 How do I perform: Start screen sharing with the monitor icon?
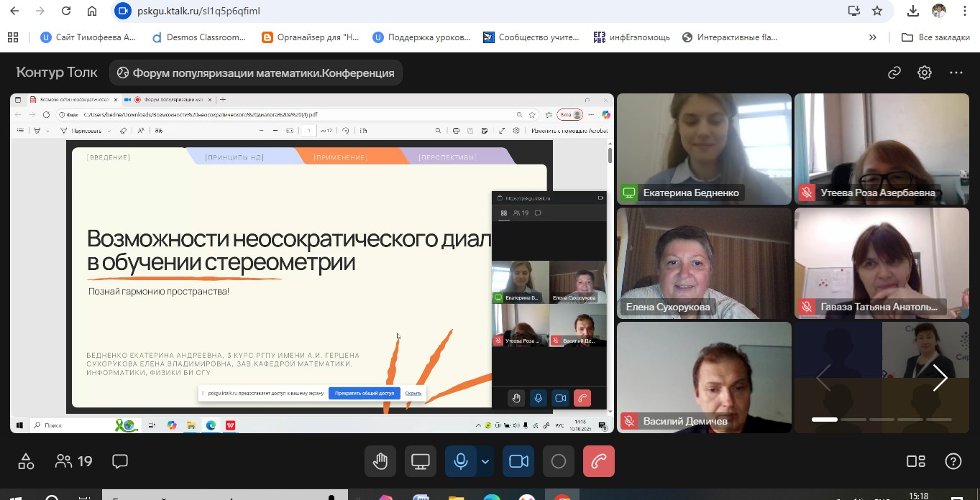pyautogui.click(x=420, y=461)
